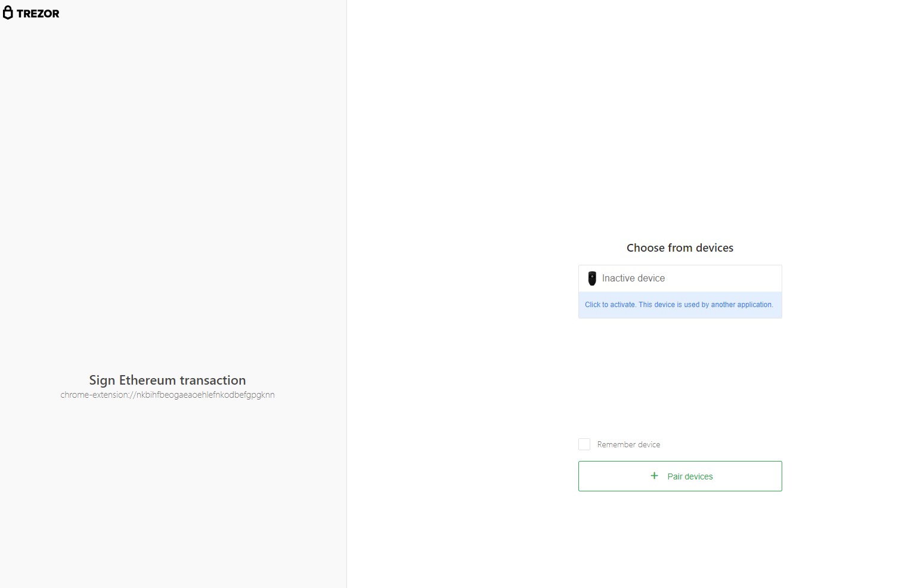The width and height of the screenshot is (917, 588).
Task: Click the 'Remember device' label text
Action: point(628,444)
